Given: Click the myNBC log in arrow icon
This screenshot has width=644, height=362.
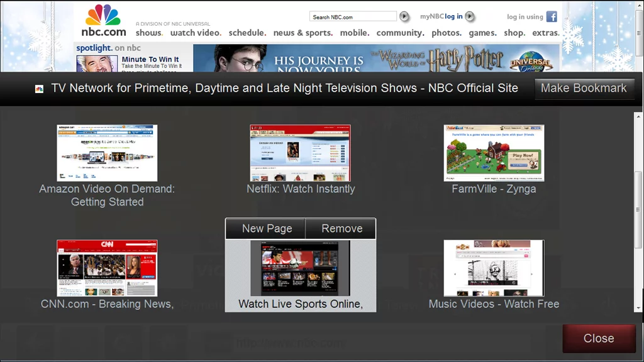Looking at the screenshot, I should click(x=470, y=16).
